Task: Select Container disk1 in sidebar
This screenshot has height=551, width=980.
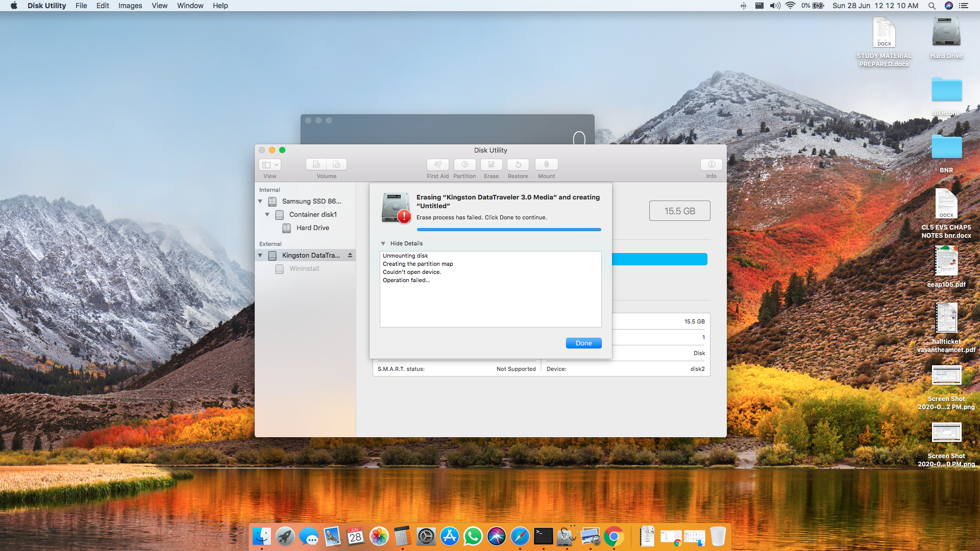Action: coord(305,215)
